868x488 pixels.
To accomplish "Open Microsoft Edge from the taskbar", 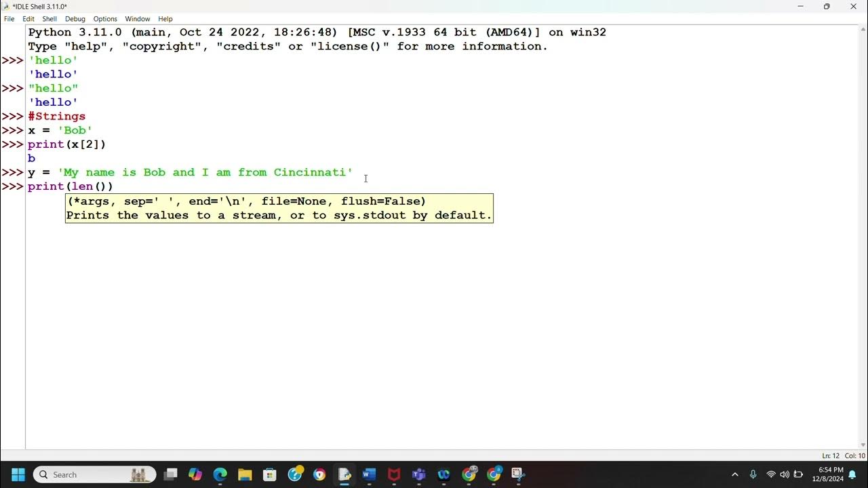I will (x=220, y=474).
